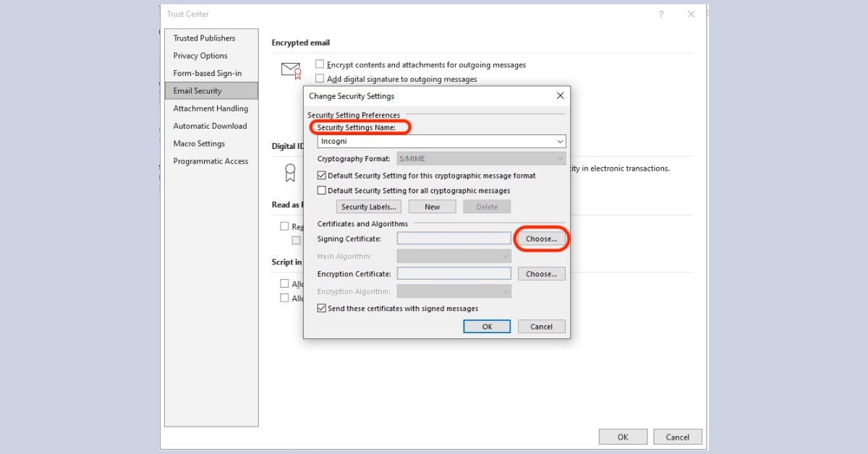This screenshot has height=454, width=868.
Task: Expand the Cryptography Format dropdown
Action: click(x=561, y=158)
